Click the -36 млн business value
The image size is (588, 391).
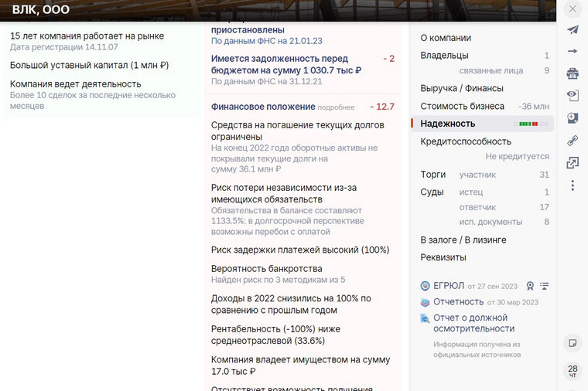[x=534, y=107]
